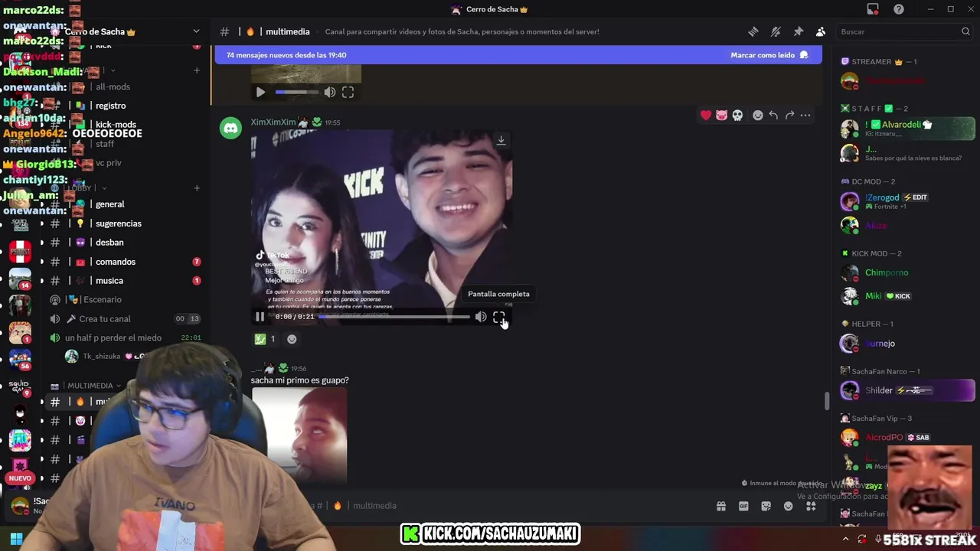Open member Chimporno profile

point(906,273)
